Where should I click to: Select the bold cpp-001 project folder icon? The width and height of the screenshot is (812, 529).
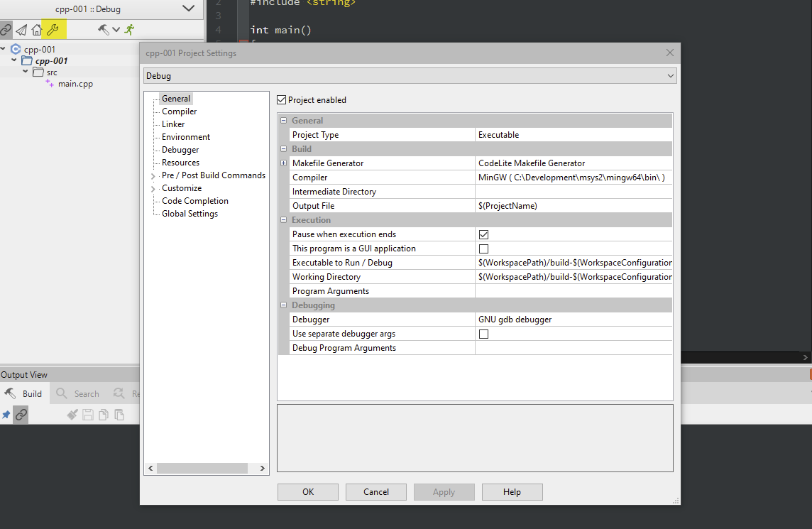(27, 60)
